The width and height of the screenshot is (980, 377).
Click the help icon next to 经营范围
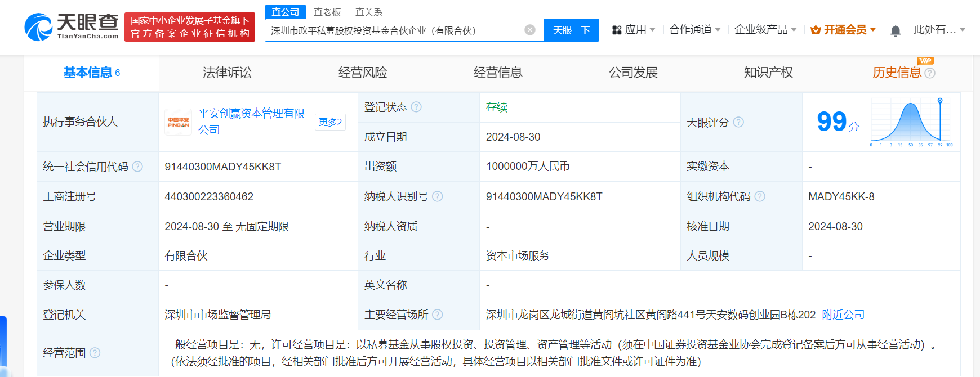pos(95,353)
